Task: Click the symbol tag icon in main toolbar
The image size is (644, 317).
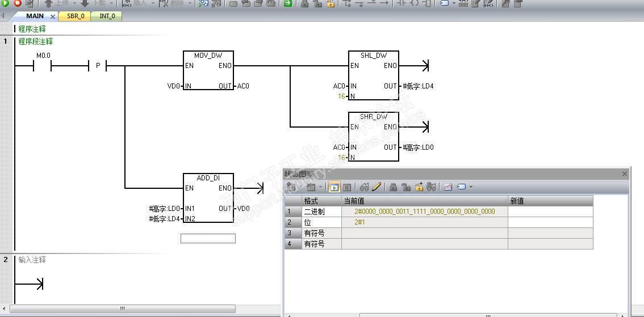Action: point(445,3)
